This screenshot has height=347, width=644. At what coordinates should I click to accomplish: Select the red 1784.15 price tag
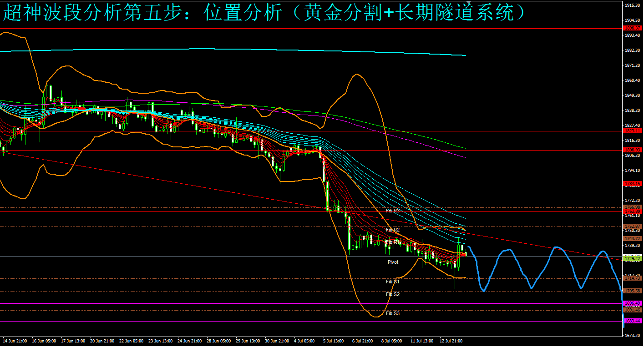pyautogui.click(x=632, y=184)
